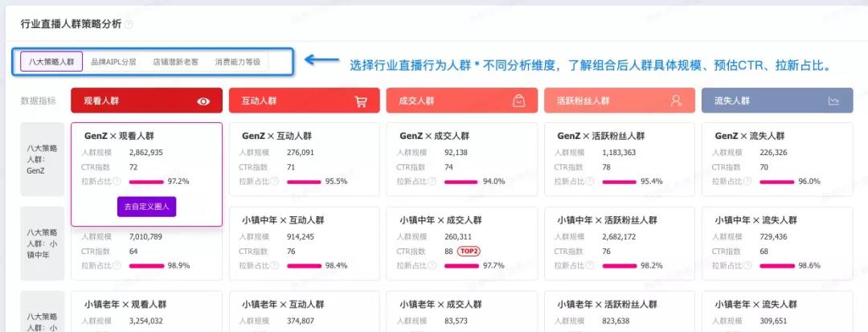
Task: Click 拉新占比 help icon in GenZ × 观看人群
Action: 117,182
